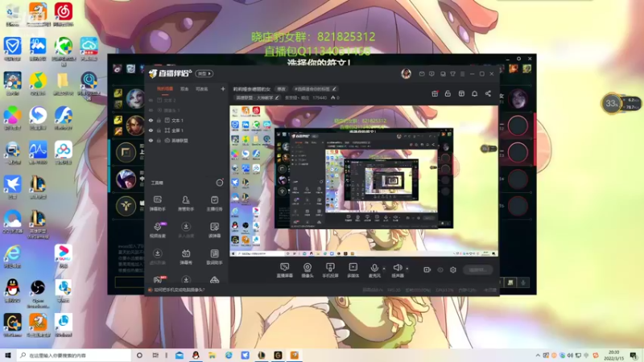644x362 pixels.
Task: Click League client chat input field
Action: [x=130, y=282]
